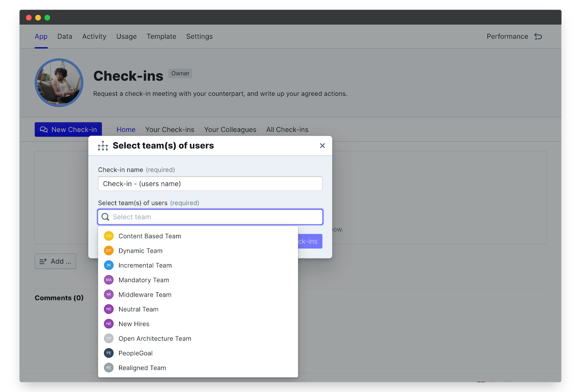Open Your Check-ins sub-tab
The width and height of the screenshot is (581, 392).
170,130
